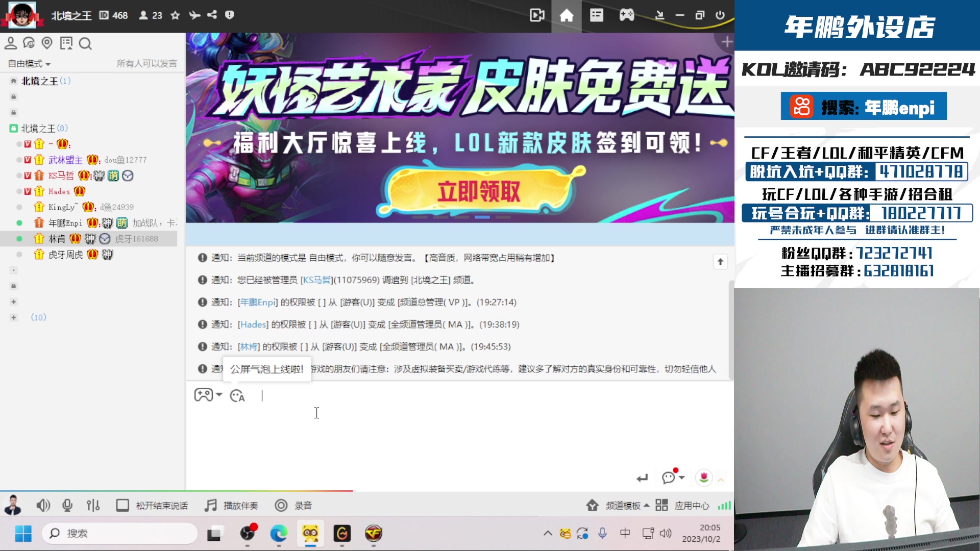The image size is (980, 551).
Task: Click the chat text input area
Action: click(x=459, y=434)
